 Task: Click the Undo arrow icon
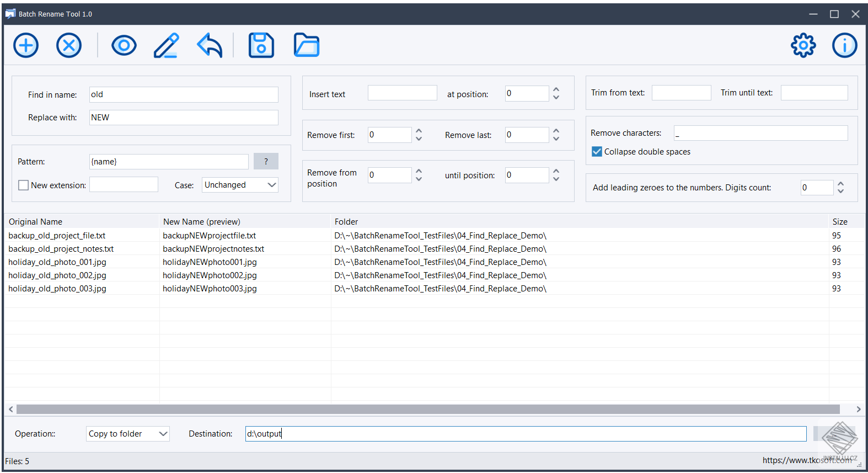[x=210, y=45]
